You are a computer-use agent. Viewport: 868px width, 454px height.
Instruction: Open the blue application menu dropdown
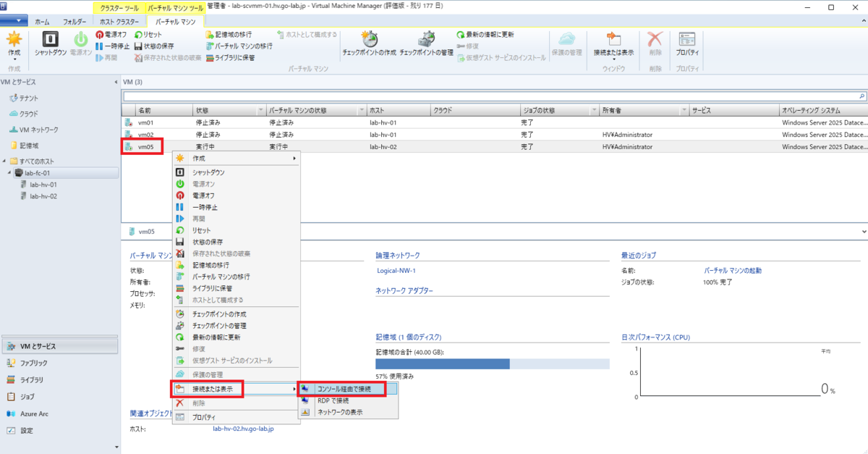click(14, 21)
